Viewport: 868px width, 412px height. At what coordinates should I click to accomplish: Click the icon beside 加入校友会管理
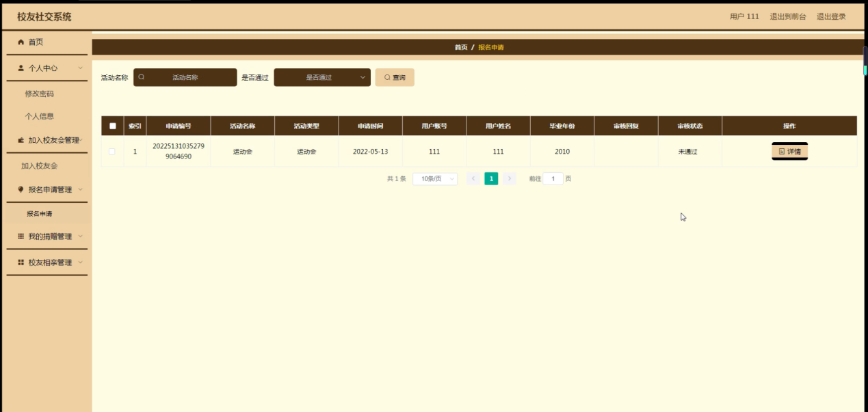[21, 140]
